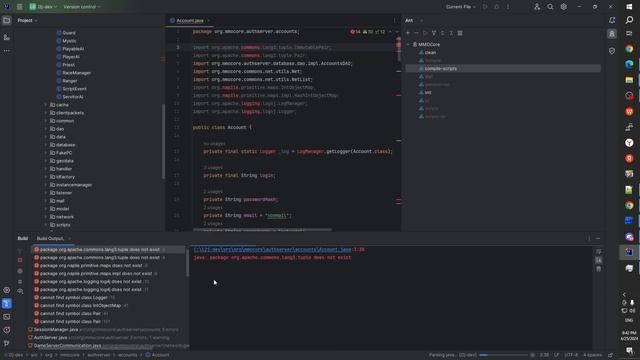Screen dimensions: 640x360
Task: Click the red Stop build icon
Action: click(x=20, y=260)
